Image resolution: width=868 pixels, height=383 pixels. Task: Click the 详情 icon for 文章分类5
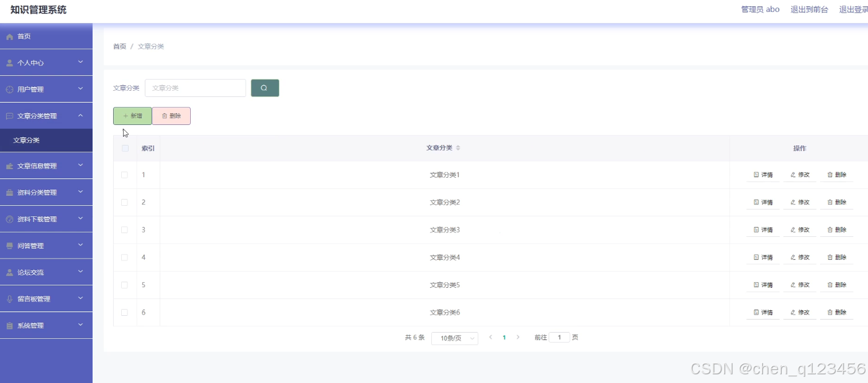click(756, 285)
